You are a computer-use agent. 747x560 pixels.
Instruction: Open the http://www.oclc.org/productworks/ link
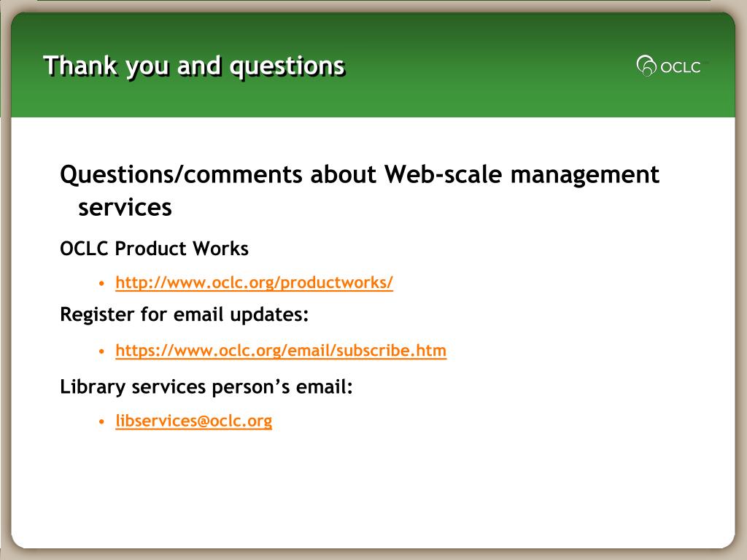[x=254, y=282]
